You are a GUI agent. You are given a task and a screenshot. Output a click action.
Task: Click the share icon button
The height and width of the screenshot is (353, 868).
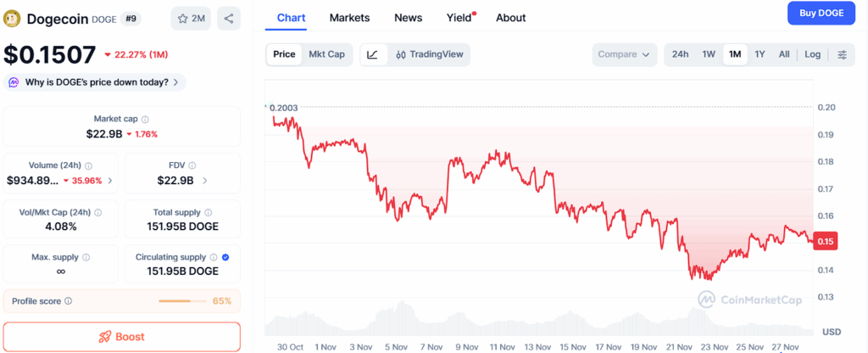tap(229, 18)
